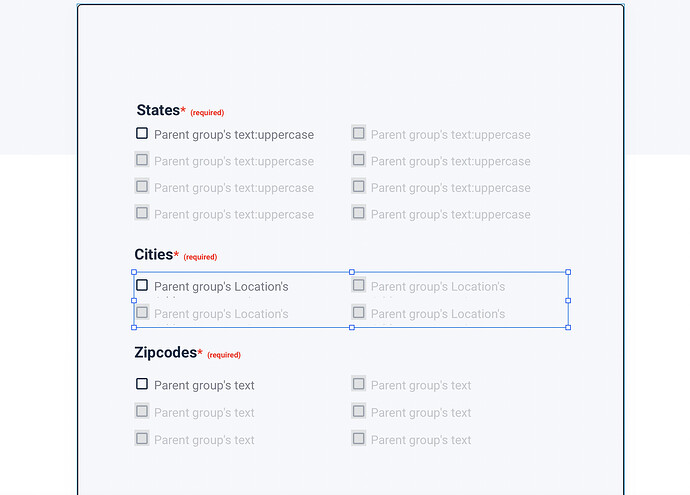The image size is (690, 495).
Task: Click the bottom-right selection resize handle
Action: (568, 327)
